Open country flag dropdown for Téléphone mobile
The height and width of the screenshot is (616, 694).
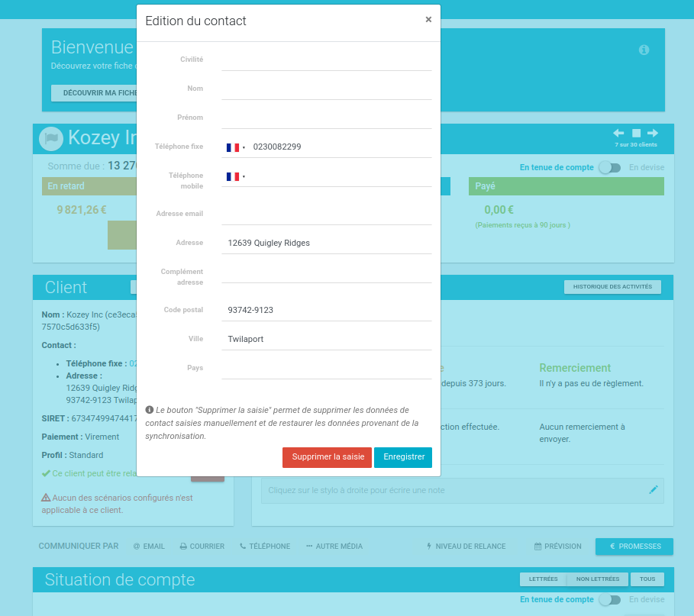tap(235, 176)
